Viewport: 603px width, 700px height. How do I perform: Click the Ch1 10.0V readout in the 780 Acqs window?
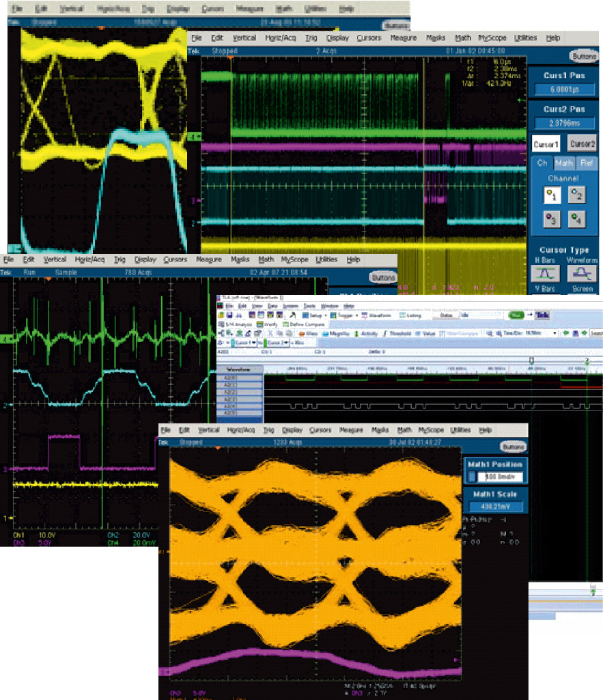(x=34, y=535)
